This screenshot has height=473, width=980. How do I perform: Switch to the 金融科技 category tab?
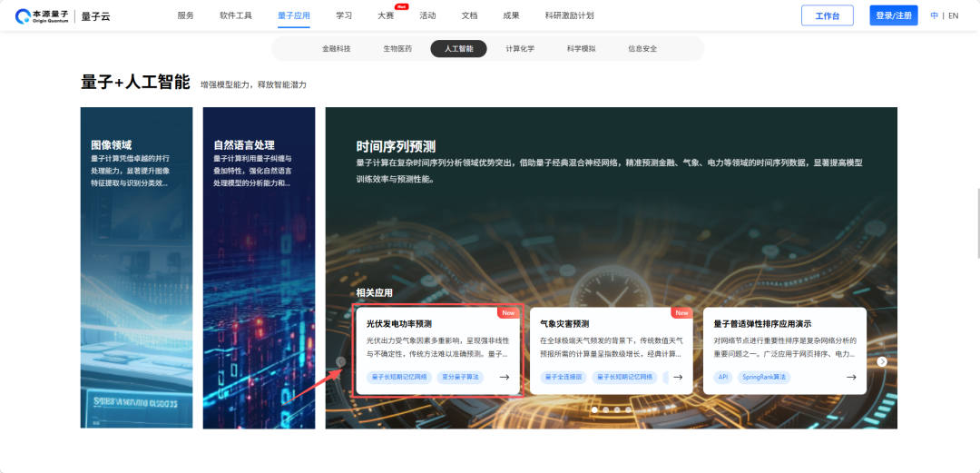click(337, 48)
